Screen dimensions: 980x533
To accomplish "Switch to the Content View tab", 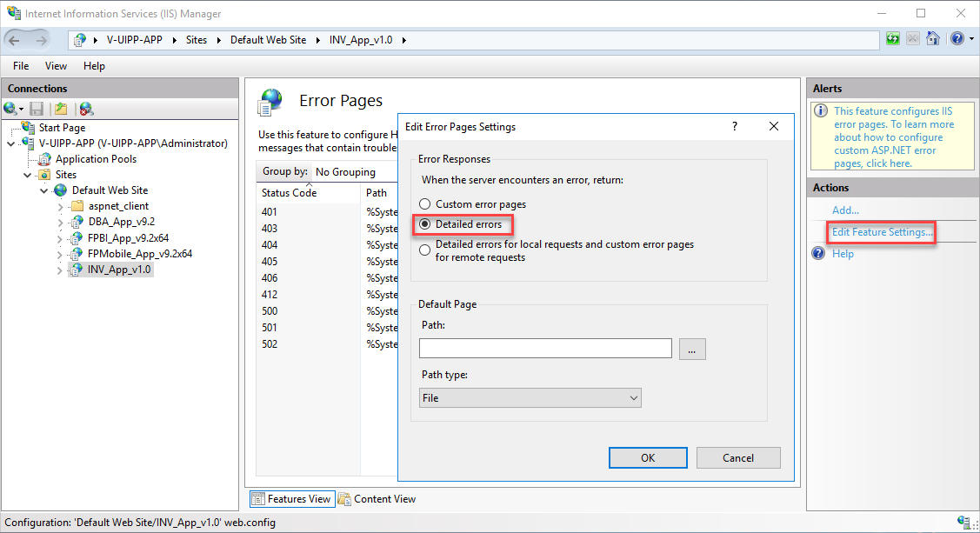I will click(377, 498).
